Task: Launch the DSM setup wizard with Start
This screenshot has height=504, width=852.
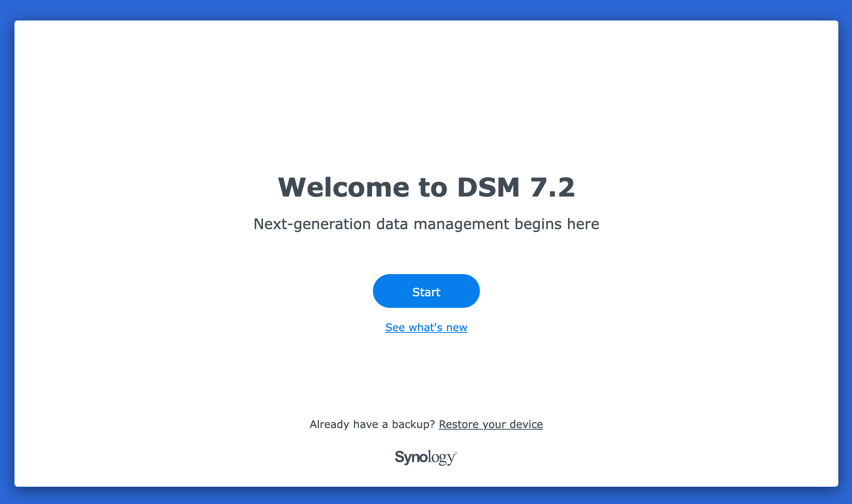Action: coord(426,291)
